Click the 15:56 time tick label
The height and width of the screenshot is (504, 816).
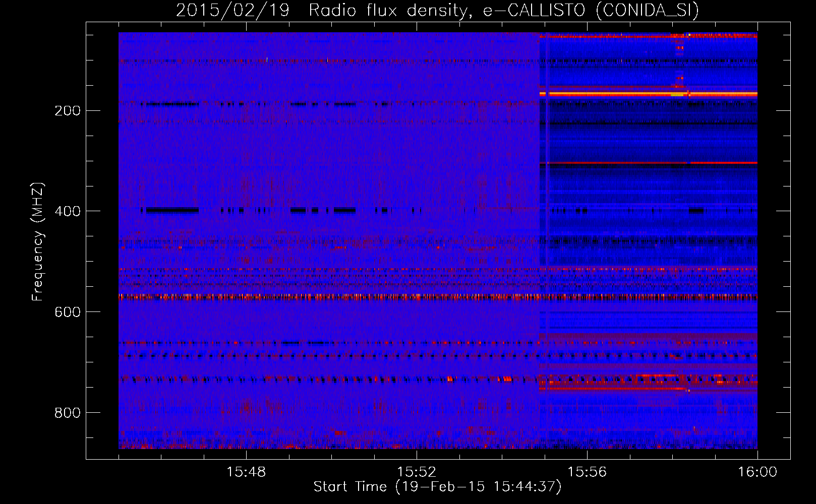point(587,472)
